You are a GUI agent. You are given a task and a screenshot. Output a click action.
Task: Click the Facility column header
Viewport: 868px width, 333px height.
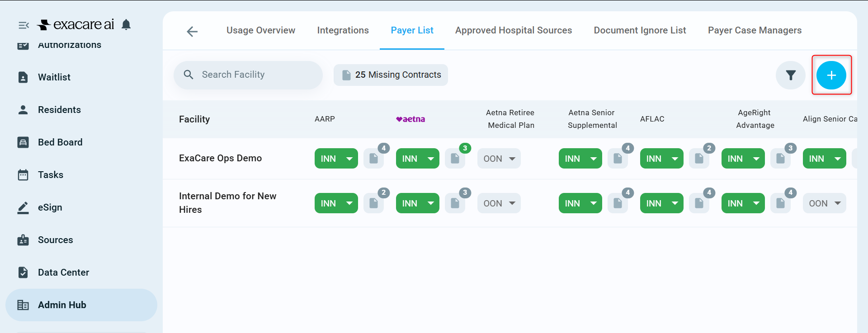click(194, 119)
